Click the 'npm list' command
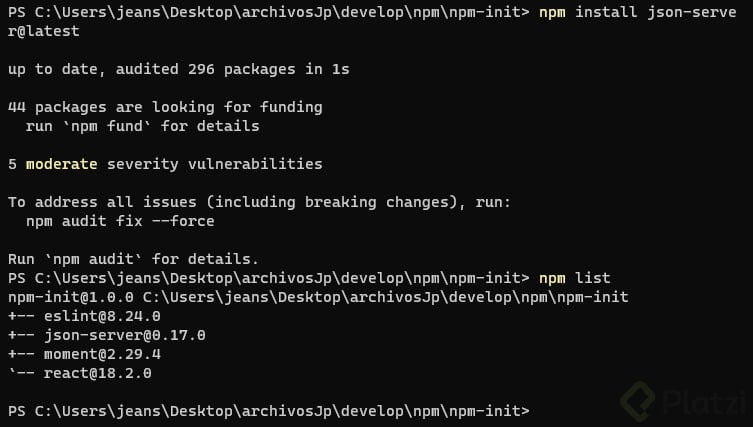Viewport: 753px width, 427px height. pos(574,278)
